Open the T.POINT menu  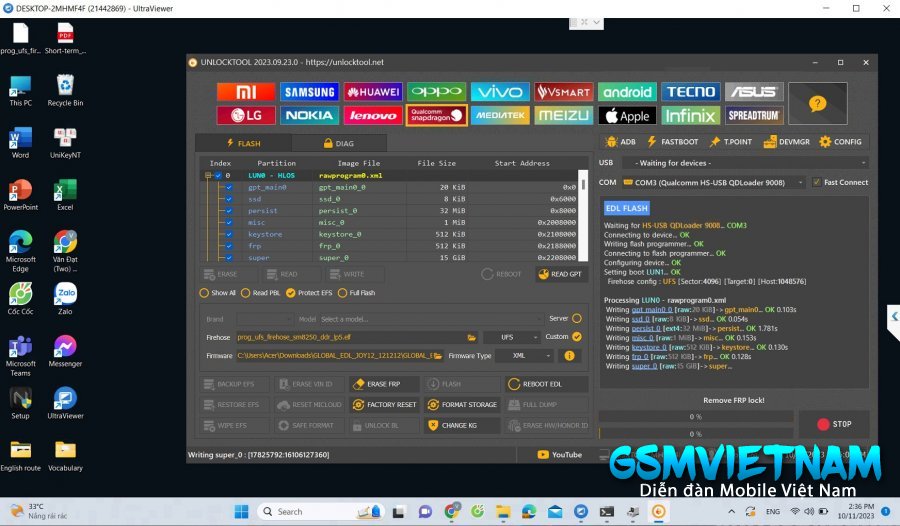tap(731, 142)
